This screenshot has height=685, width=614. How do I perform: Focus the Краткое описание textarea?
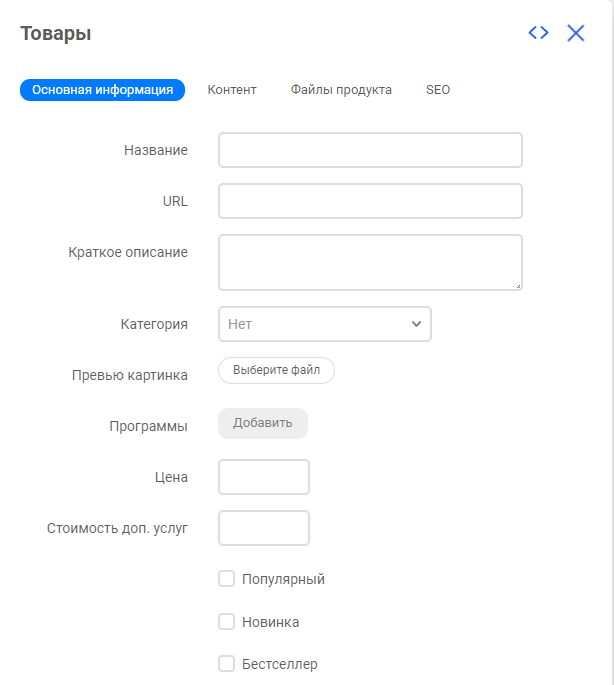[x=370, y=262]
